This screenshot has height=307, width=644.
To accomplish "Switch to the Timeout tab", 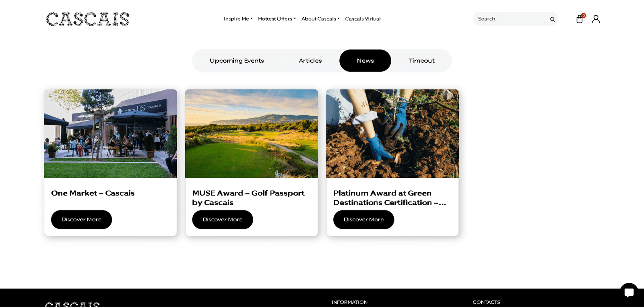I will [x=421, y=61].
